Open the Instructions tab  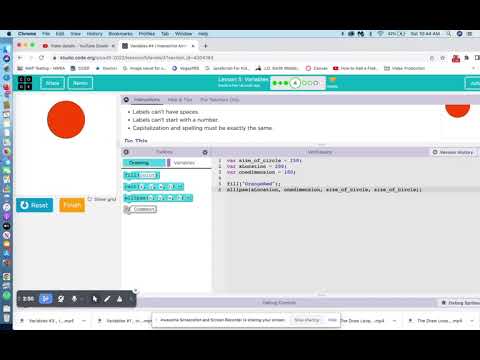147,100
